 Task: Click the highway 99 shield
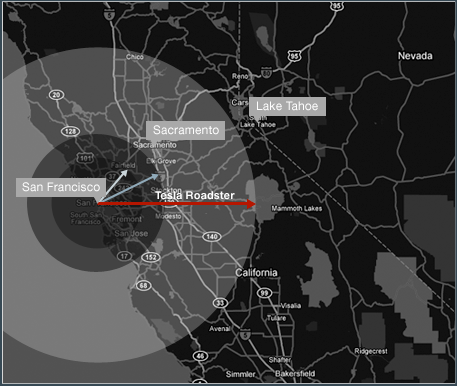pyautogui.click(x=264, y=293)
